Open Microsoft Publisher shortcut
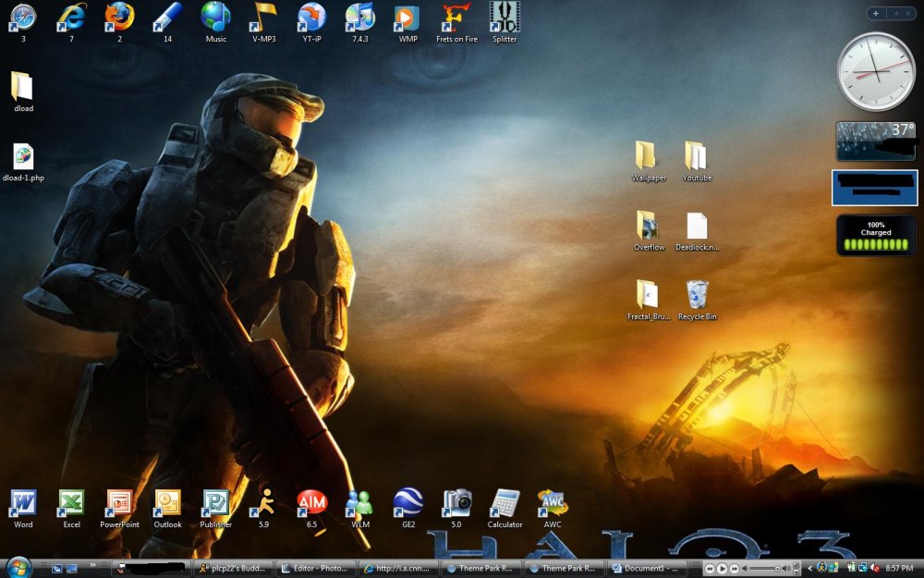 coord(214,504)
